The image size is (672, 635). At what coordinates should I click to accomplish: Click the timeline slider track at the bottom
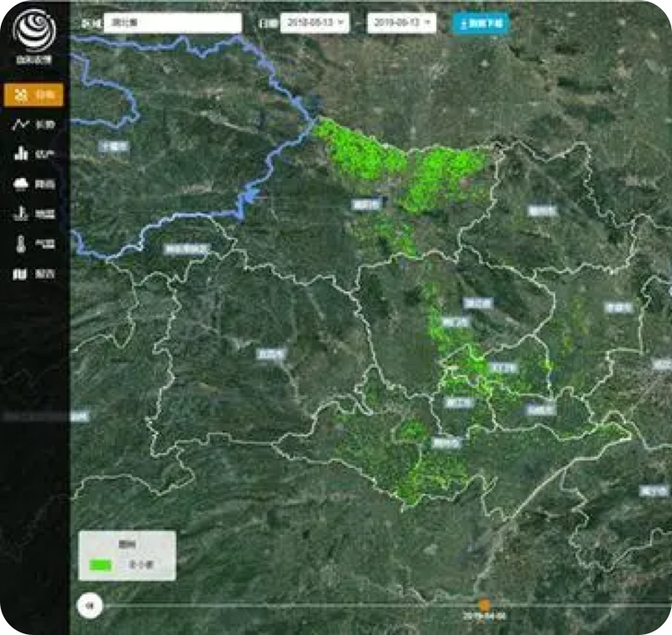294,605
